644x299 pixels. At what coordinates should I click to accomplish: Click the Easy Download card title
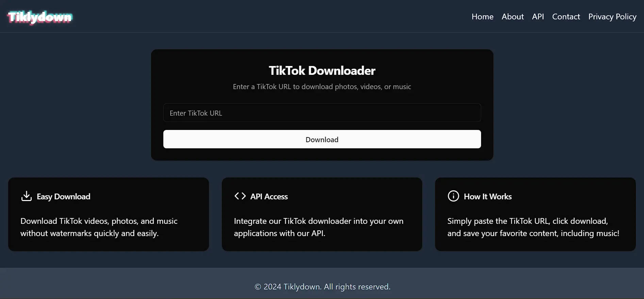pyautogui.click(x=64, y=197)
